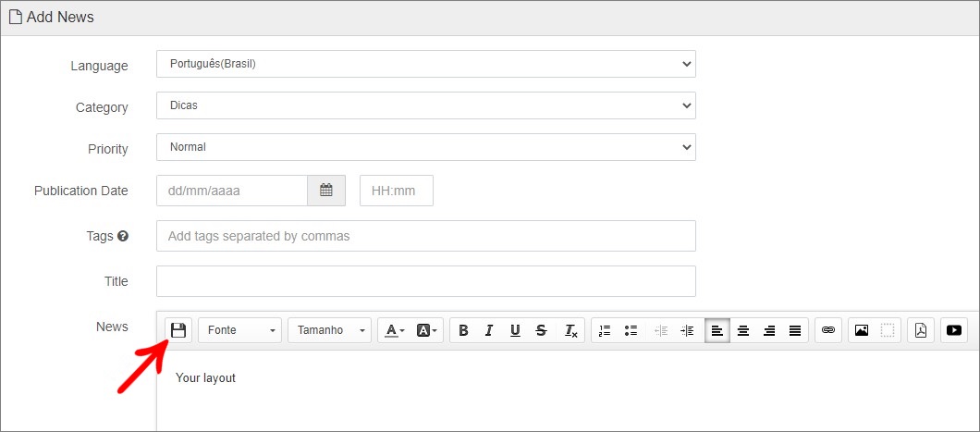The width and height of the screenshot is (980, 432).
Task: Justify the paragraph text
Action: point(795,331)
